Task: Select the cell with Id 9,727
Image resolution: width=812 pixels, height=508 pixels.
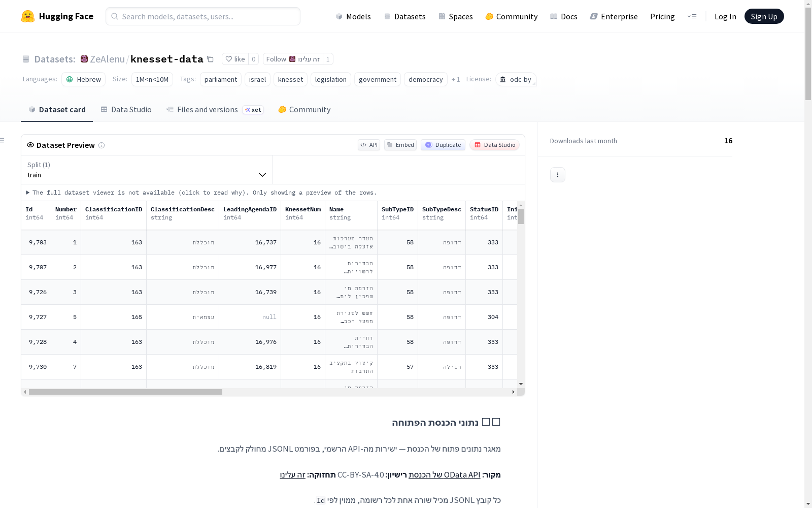Action: click(x=36, y=317)
